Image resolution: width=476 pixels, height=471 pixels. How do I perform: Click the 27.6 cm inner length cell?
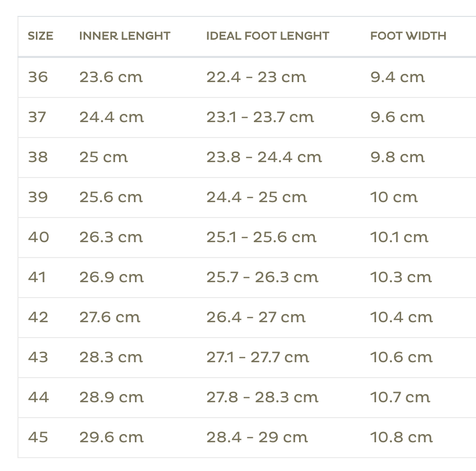point(110,318)
